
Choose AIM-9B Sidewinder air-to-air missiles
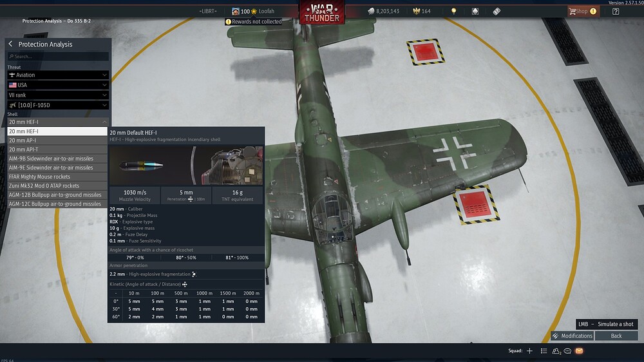coord(57,158)
